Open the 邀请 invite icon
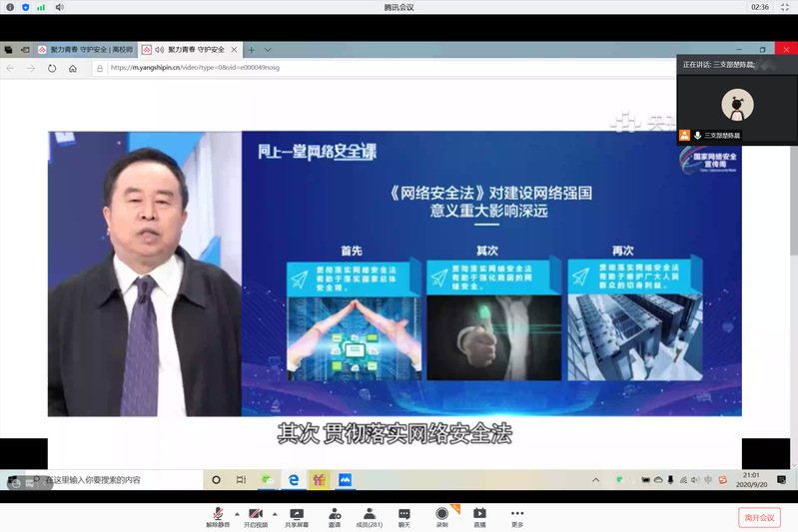Screen dimensions: 798x532 334,517
